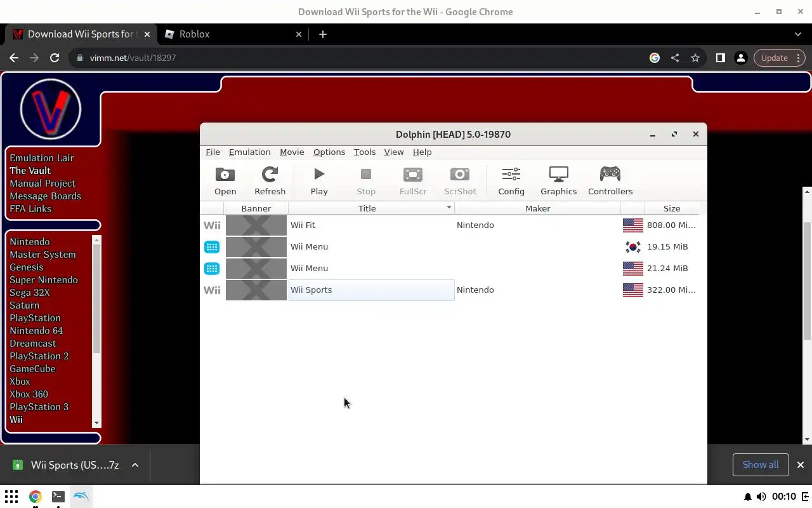Open the Nintendo 64 vault link

pyautogui.click(x=36, y=331)
